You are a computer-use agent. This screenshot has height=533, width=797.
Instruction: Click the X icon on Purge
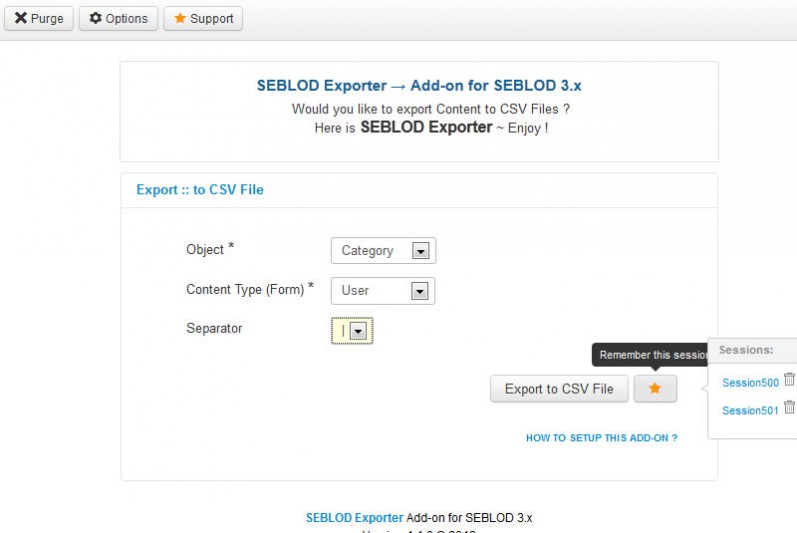pyautogui.click(x=20, y=18)
